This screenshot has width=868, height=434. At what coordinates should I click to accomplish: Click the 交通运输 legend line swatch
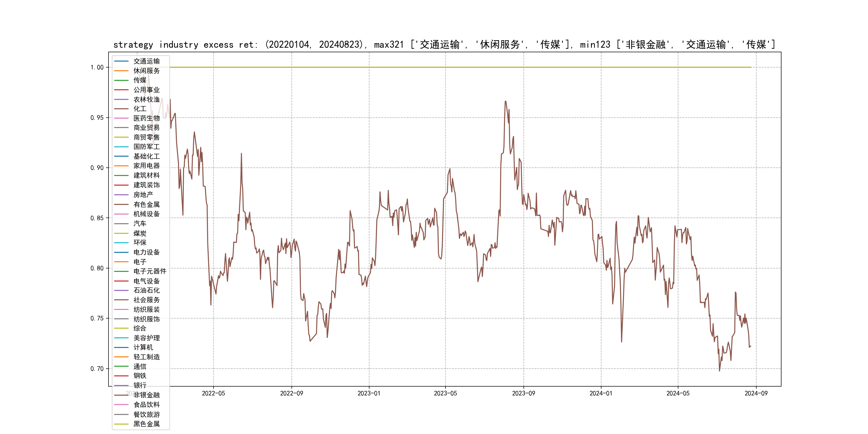coord(121,61)
